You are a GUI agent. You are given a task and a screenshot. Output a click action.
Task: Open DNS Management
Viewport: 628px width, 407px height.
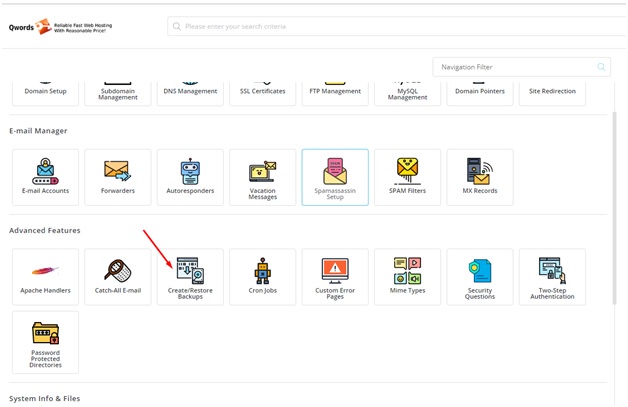190,90
